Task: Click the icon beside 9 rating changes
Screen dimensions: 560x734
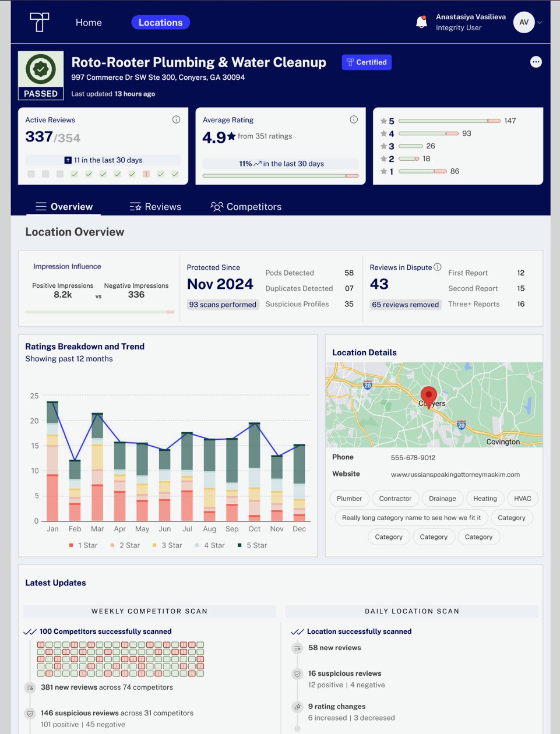Action: 297,707
